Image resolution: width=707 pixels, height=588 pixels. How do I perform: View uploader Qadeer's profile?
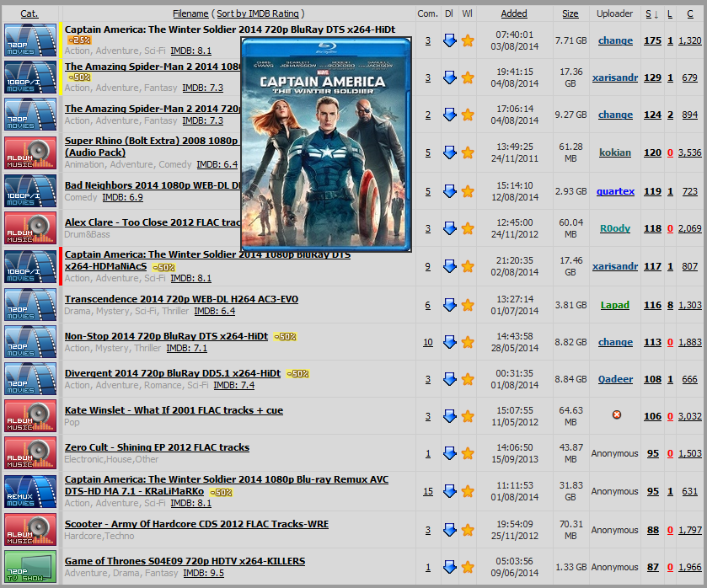point(615,379)
